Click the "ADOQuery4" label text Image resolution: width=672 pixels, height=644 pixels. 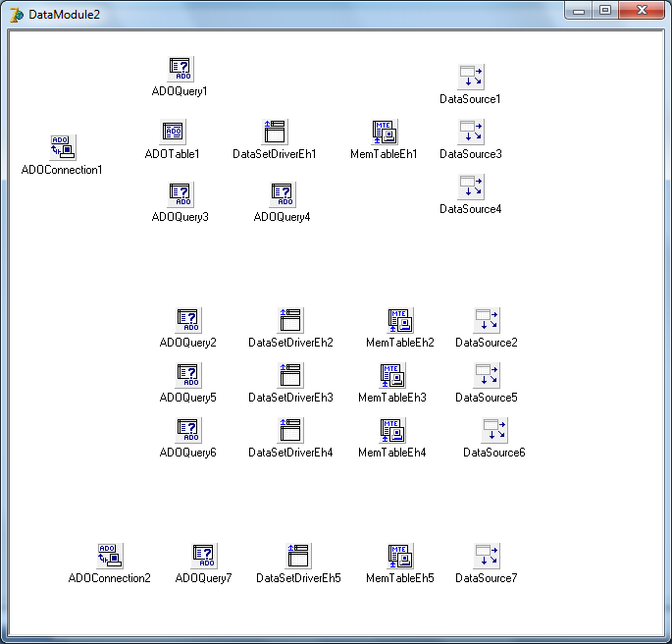point(282,217)
